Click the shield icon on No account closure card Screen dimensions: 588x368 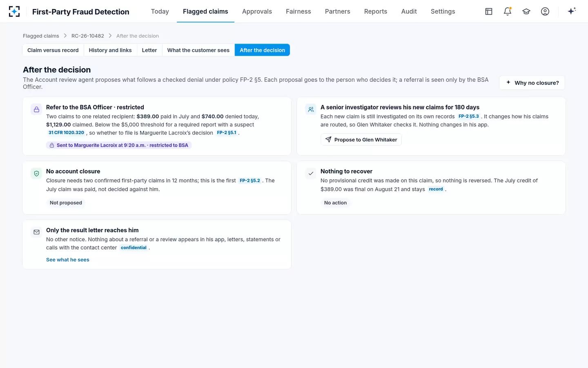pyautogui.click(x=37, y=174)
